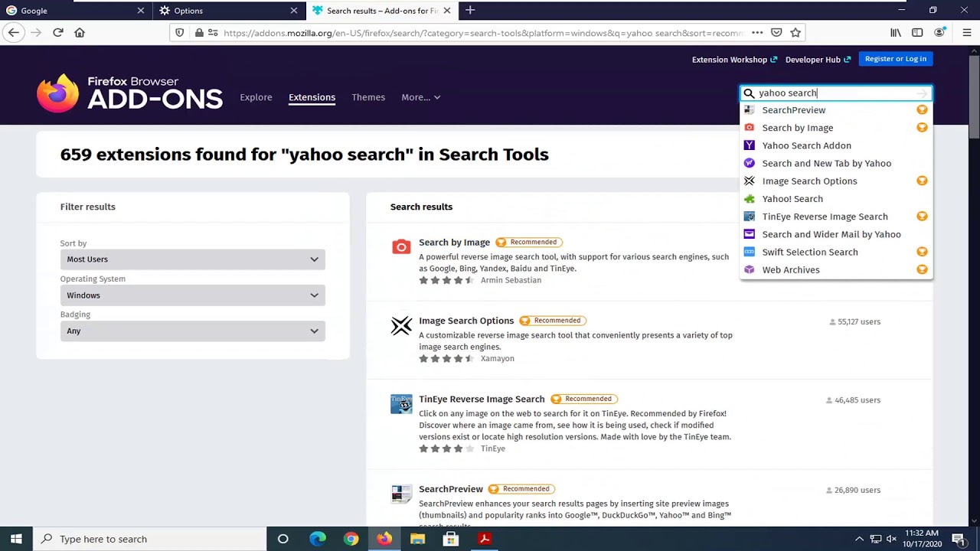Click the Windows Start button
Image resolution: width=980 pixels, height=551 pixels.
click(x=16, y=539)
